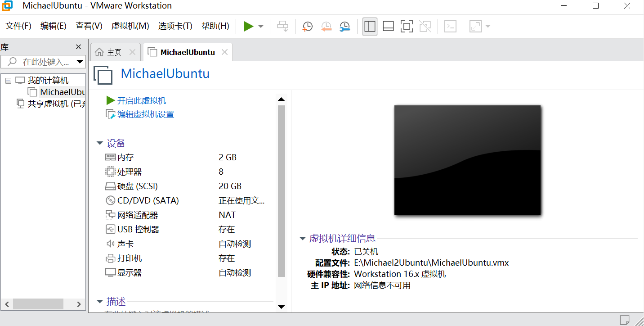Close the 主页 tab
Viewport: 644px width, 326px height.
[x=132, y=52]
